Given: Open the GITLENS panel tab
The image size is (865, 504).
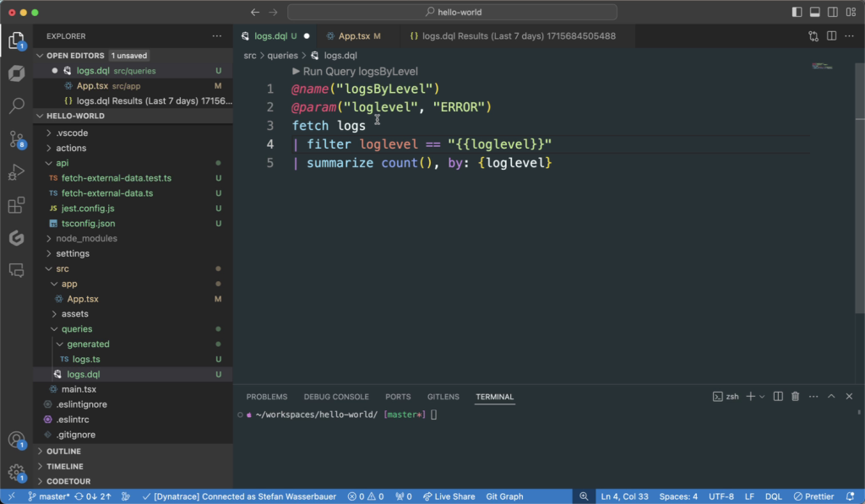Looking at the screenshot, I should [443, 397].
